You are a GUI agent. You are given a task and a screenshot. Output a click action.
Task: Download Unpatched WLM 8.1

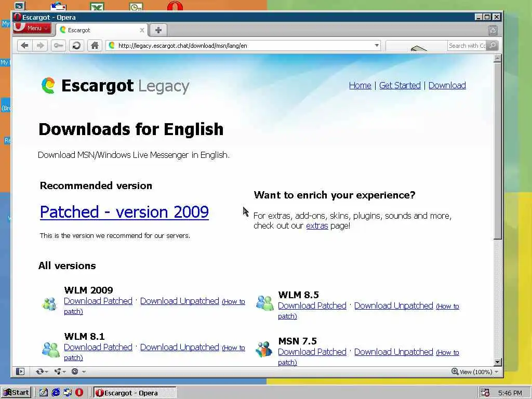(x=179, y=347)
